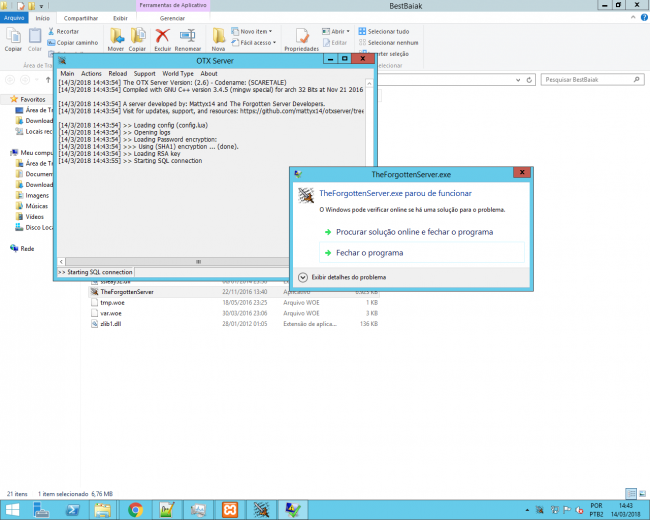Image resolution: width=650 pixels, height=520 pixels.
Task: Click the OTX log scroll-left arrow
Action: click(61, 262)
